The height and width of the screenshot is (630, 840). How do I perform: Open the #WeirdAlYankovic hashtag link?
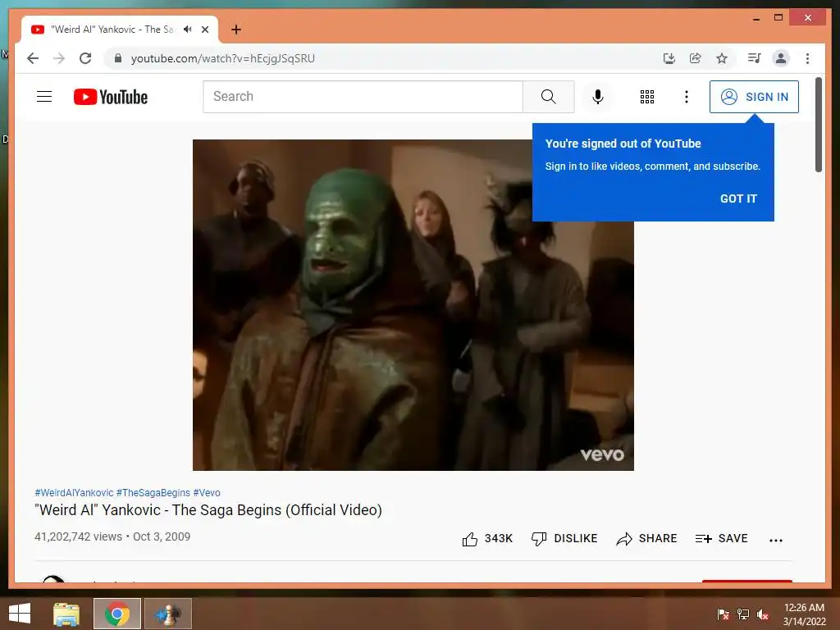74,493
